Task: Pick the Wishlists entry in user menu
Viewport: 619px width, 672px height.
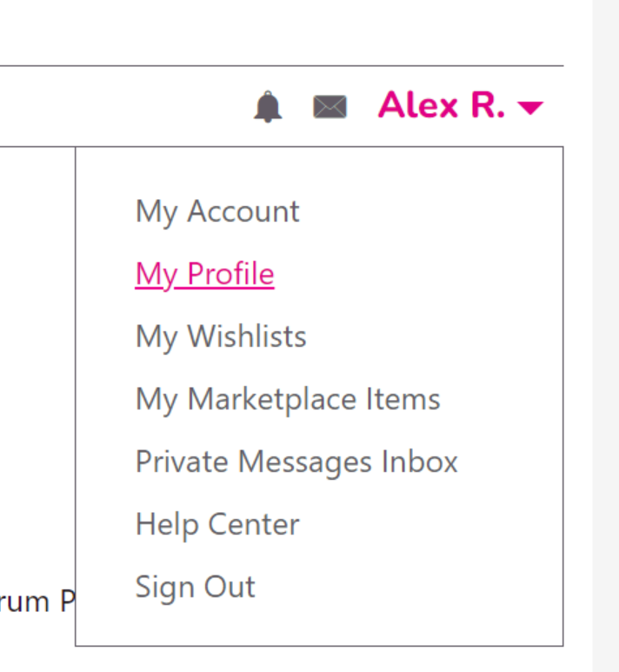Action: [221, 336]
